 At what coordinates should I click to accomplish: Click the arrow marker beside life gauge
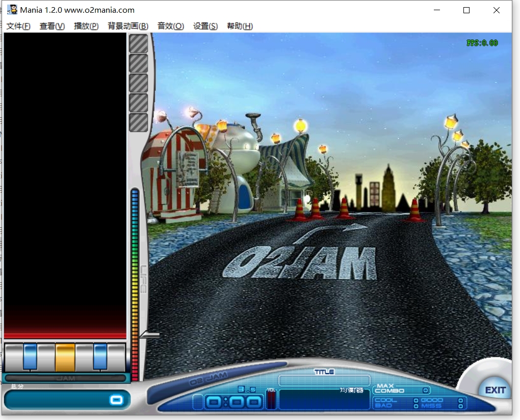coord(149,335)
